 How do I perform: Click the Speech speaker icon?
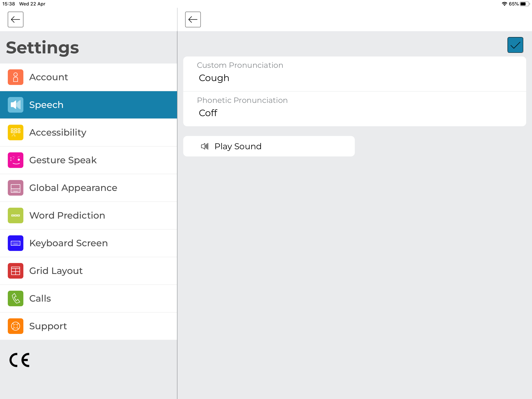tap(15, 105)
